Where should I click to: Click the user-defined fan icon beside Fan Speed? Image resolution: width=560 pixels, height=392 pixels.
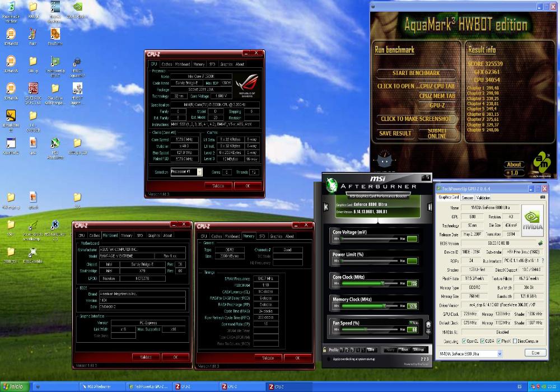tap(428, 326)
